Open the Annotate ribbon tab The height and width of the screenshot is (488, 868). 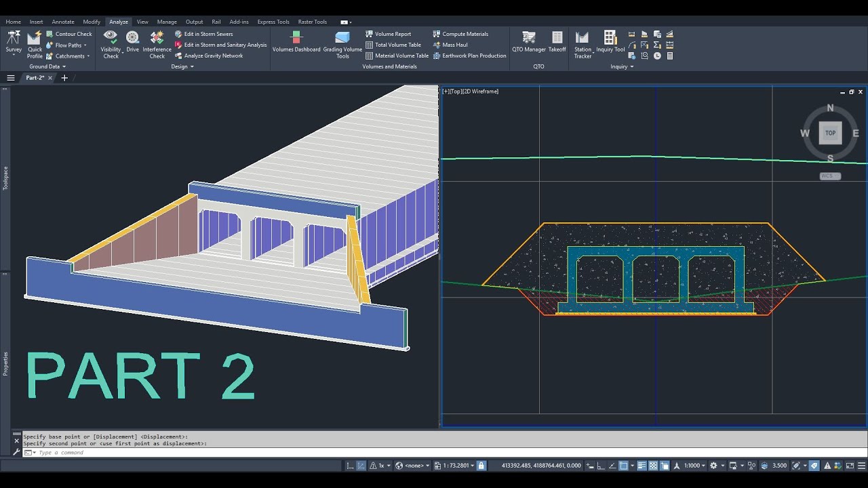coord(63,22)
